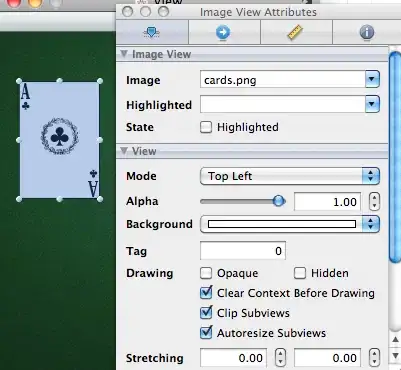Open the Background color popup arrows

click(371, 224)
